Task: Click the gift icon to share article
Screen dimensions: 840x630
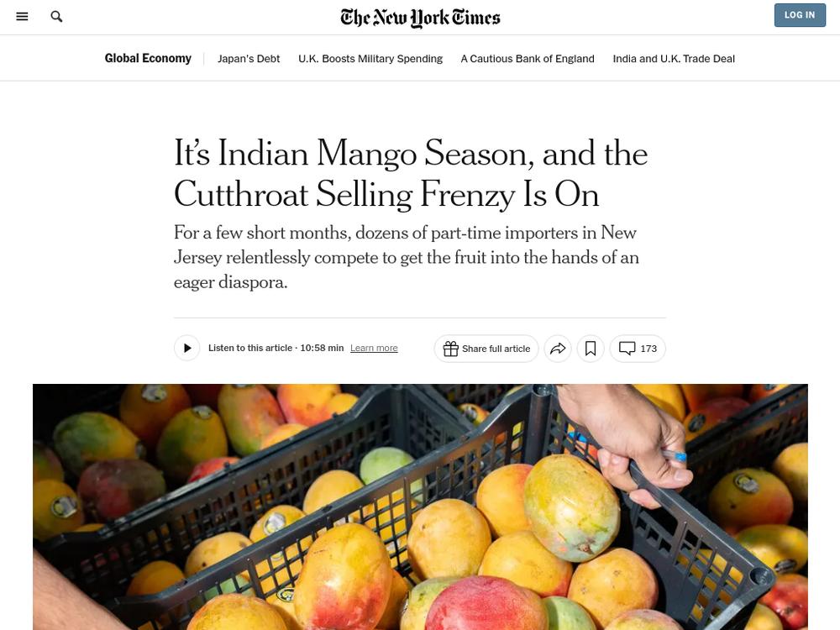Action: pos(450,349)
